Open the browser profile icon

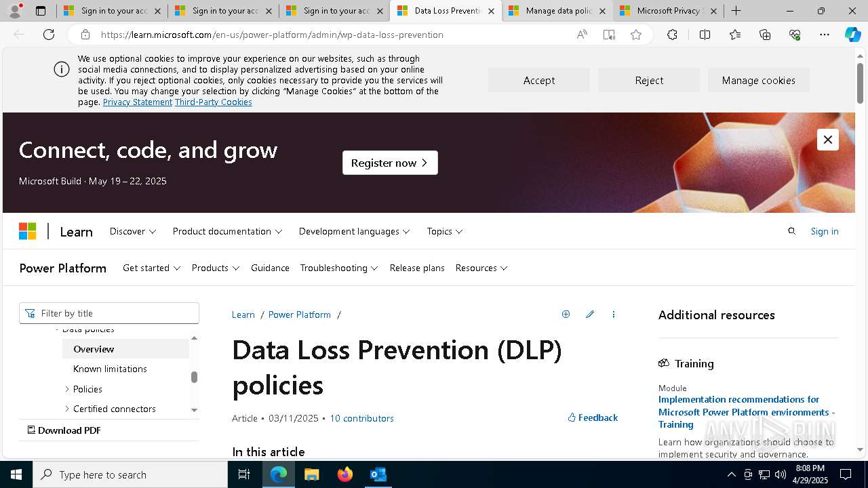15,11
